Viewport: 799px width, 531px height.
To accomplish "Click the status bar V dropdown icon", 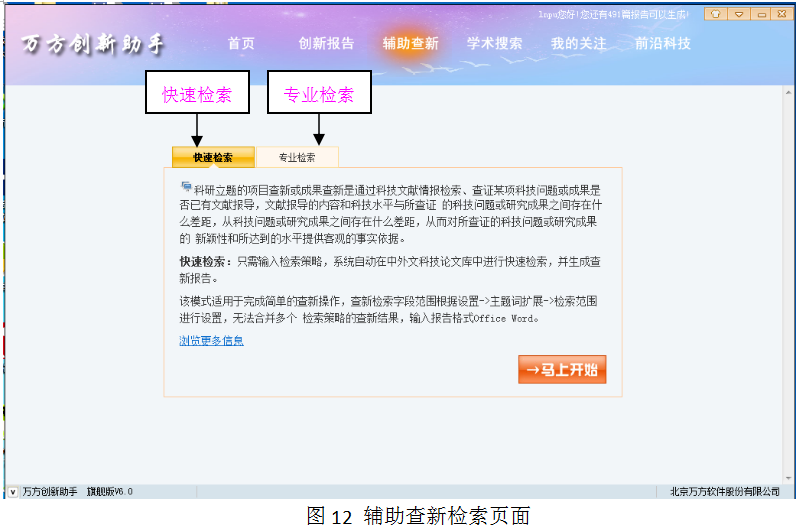I will tap(13, 492).
